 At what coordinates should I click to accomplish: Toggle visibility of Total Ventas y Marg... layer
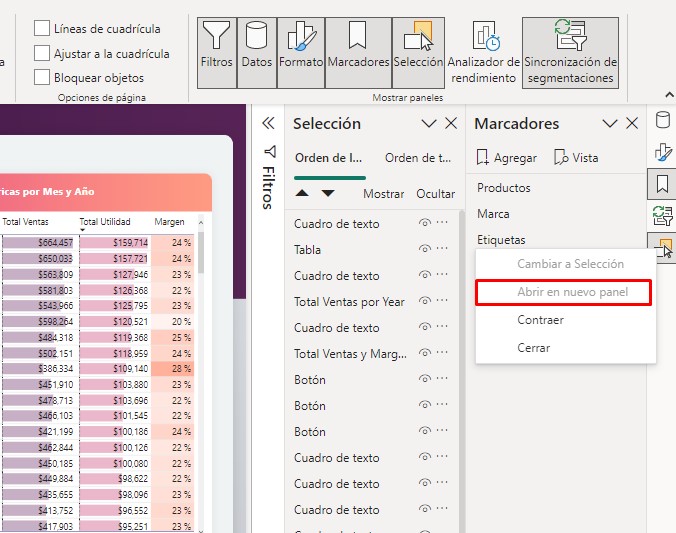click(x=425, y=353)
